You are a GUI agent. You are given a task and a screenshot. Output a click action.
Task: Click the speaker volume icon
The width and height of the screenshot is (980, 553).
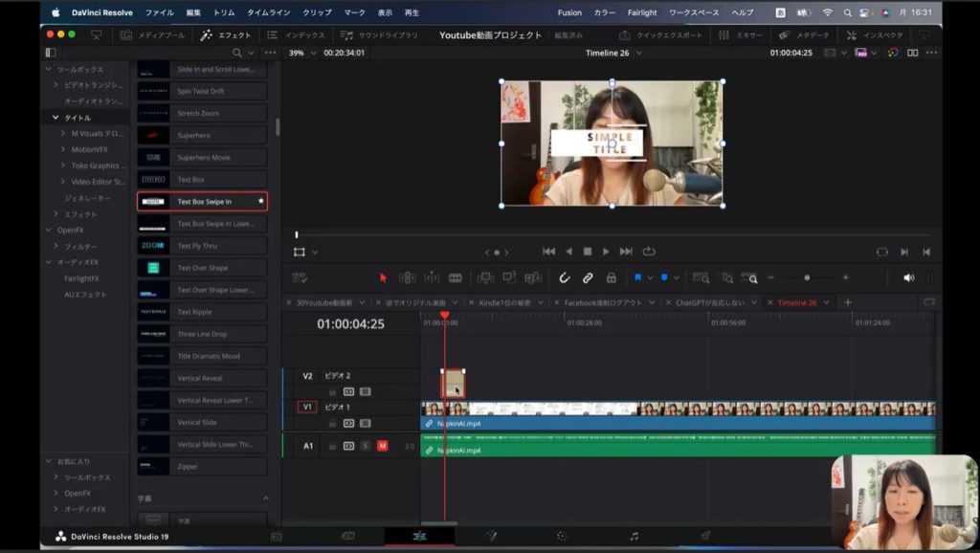(908, 277)
